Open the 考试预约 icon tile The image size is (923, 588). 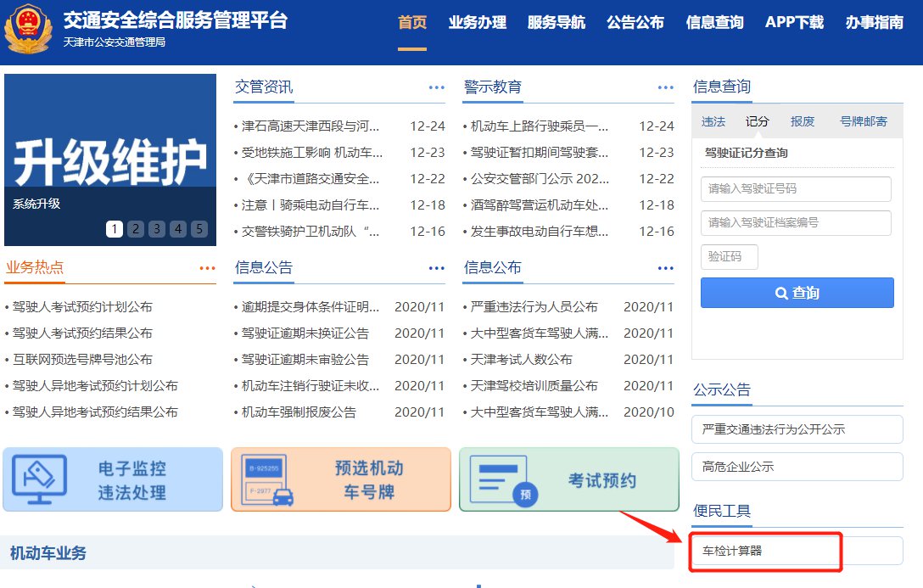(569, 480)
